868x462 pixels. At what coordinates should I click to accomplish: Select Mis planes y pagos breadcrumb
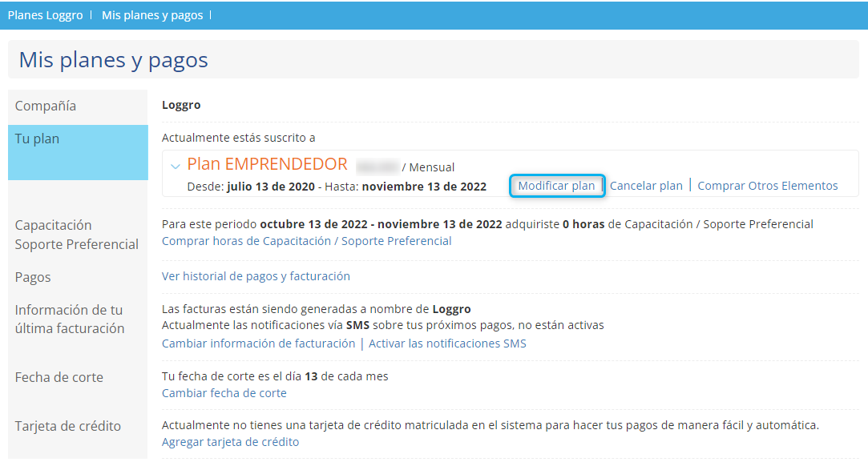tap(152, 15)
